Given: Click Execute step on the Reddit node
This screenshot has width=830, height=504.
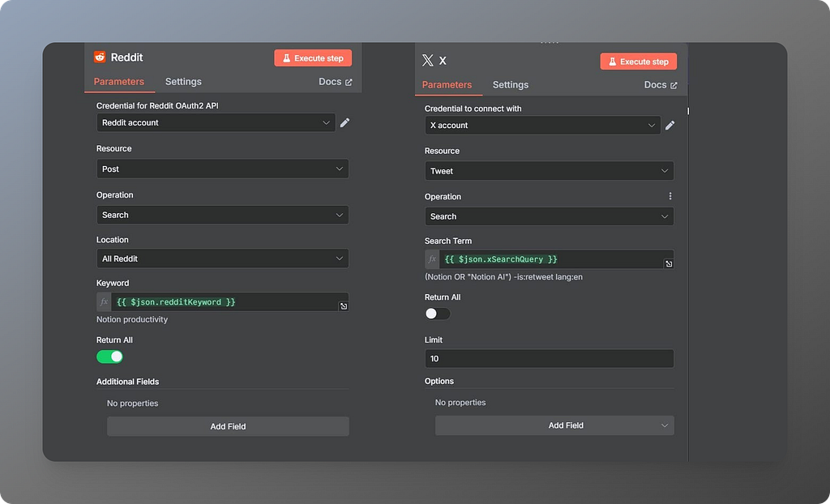Looking at the screenshot, I should coord(313,58).
